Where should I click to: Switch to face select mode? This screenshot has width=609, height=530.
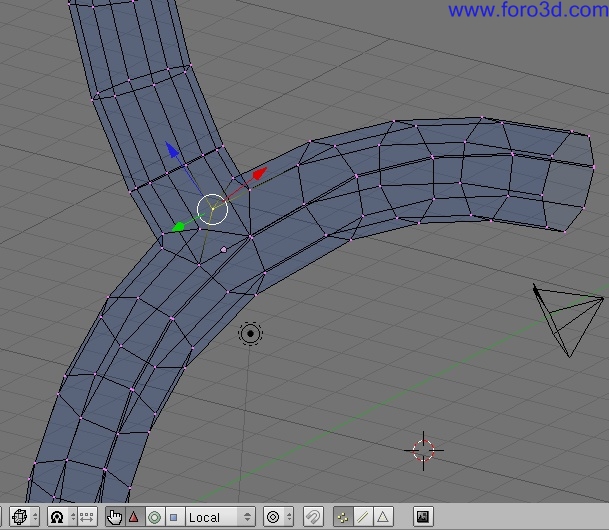point(383,517)
